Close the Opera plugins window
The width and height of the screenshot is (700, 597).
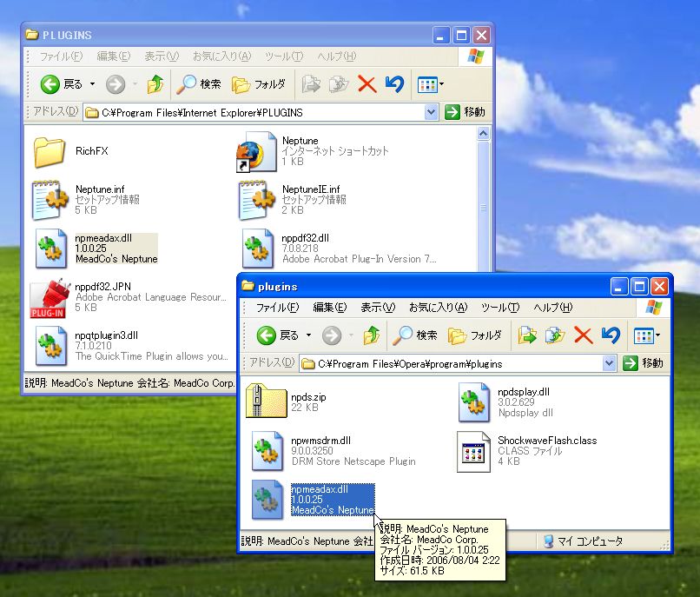[x=659, y=287]
